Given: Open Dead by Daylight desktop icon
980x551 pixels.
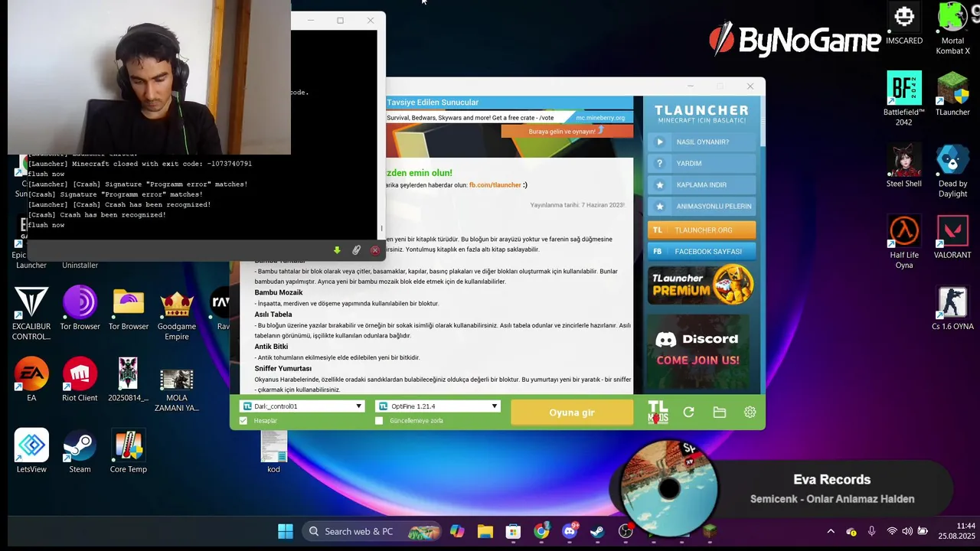Looking at the screenshot, I should click(952, 171).
